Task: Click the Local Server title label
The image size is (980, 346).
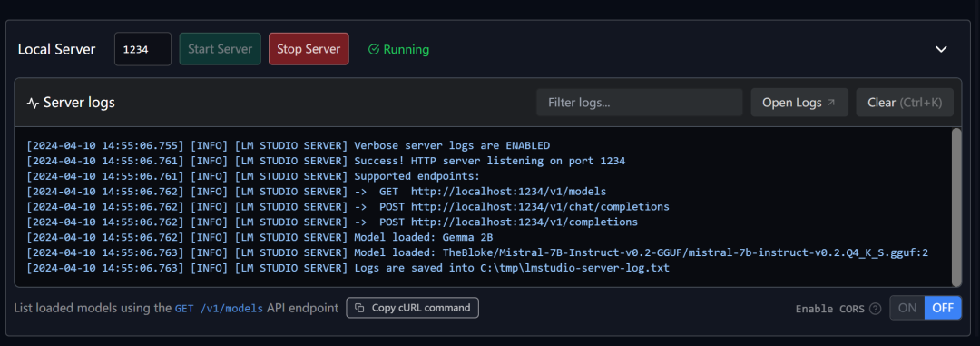Action: 57,49
